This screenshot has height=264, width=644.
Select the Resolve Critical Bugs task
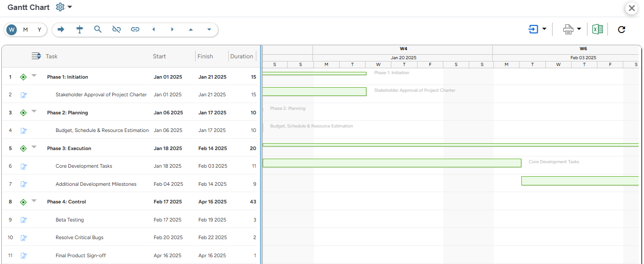pos(79,237)
